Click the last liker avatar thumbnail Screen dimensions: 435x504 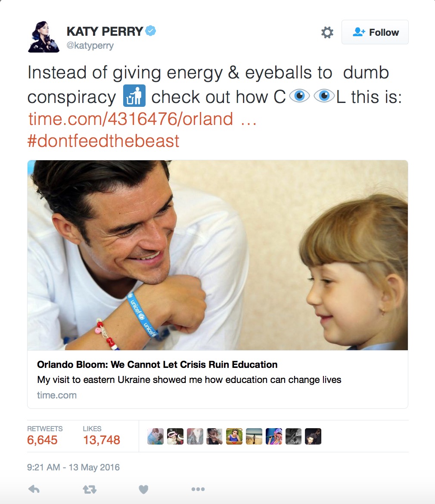[313, 436]
